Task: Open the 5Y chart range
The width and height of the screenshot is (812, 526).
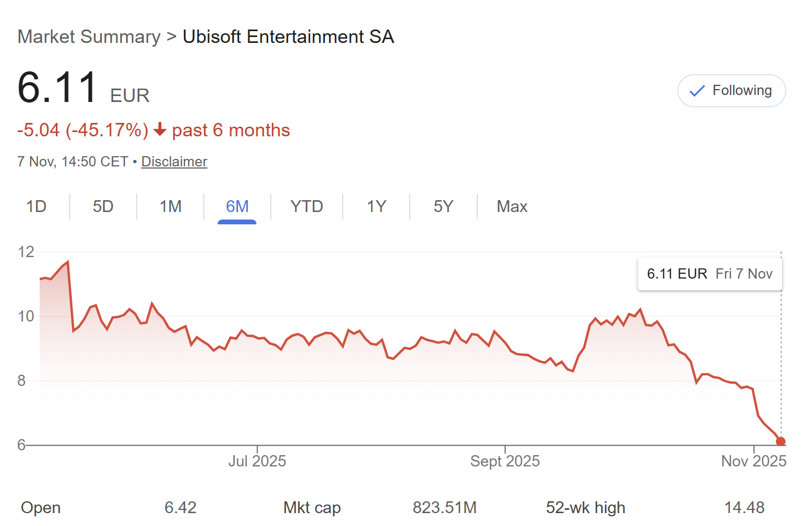Action: coord(444,207)
